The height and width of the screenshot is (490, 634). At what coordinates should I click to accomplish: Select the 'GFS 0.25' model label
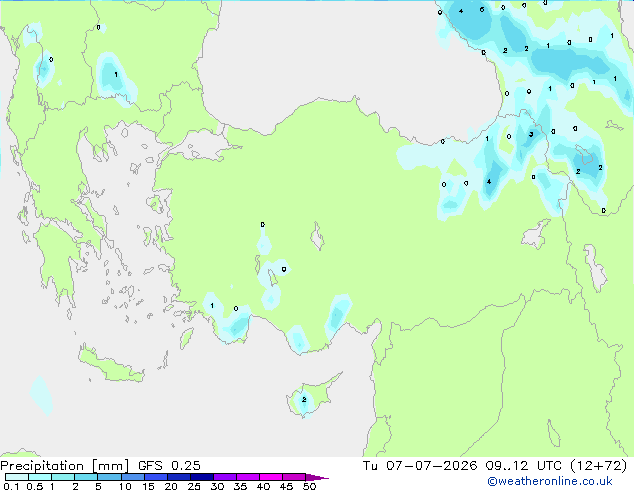point(169,466)
